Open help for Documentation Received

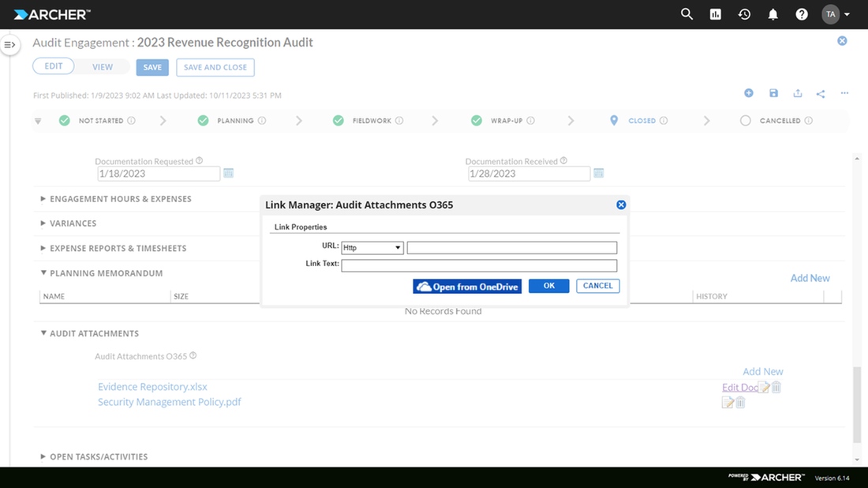tap(563, 160)
